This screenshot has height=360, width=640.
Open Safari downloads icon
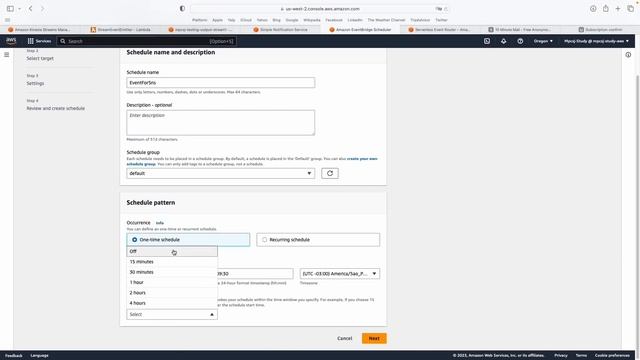pyautogui.click(x=593, y=9)
